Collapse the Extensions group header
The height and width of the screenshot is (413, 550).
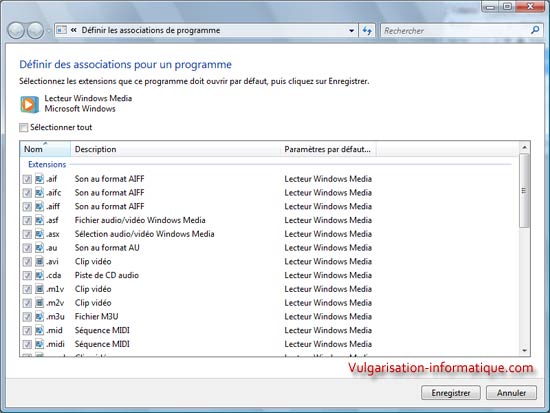(47, 165)
